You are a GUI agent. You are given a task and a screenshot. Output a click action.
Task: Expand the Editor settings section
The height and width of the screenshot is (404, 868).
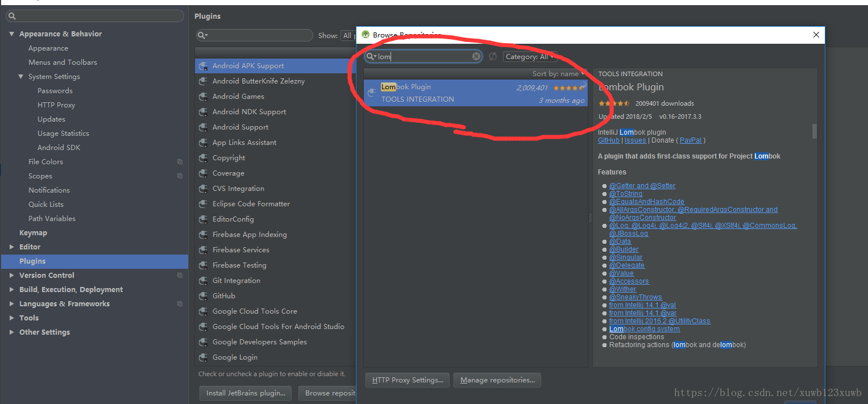tap(12, 247)
